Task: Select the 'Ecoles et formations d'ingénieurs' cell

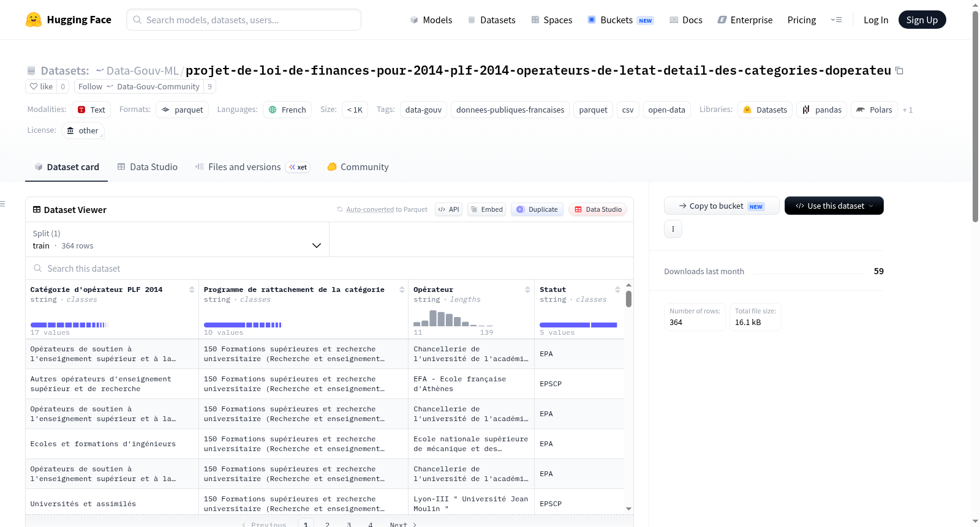Action: pos(112,444)
